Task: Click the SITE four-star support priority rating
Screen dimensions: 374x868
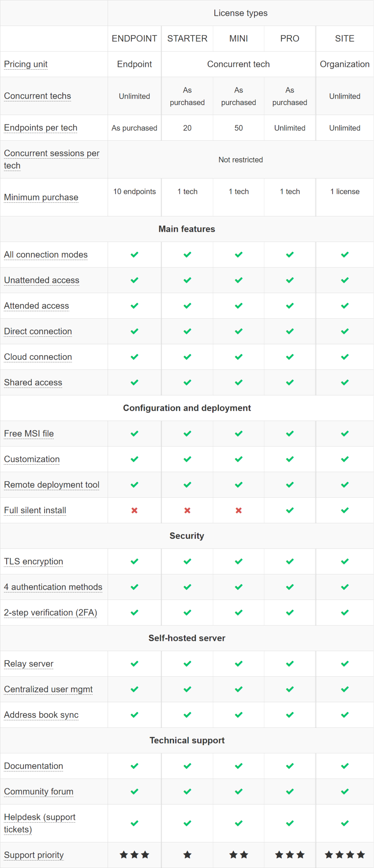Action: (x=345, y=855)
